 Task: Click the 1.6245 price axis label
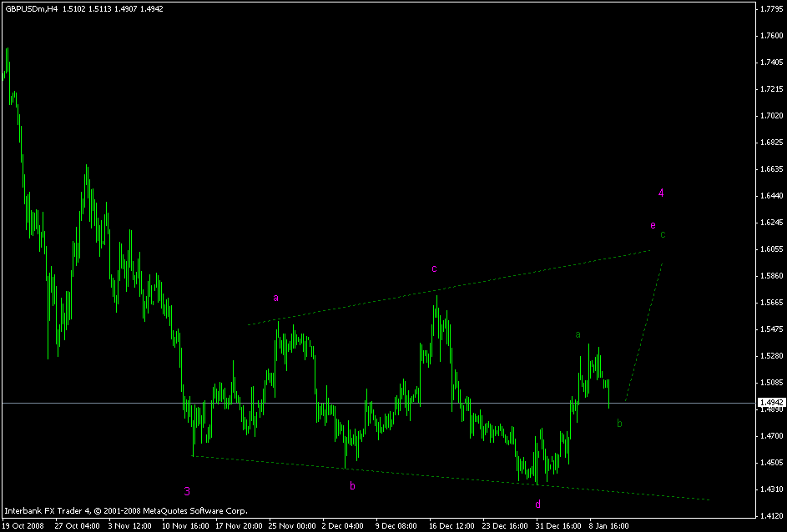coord(771,222)
